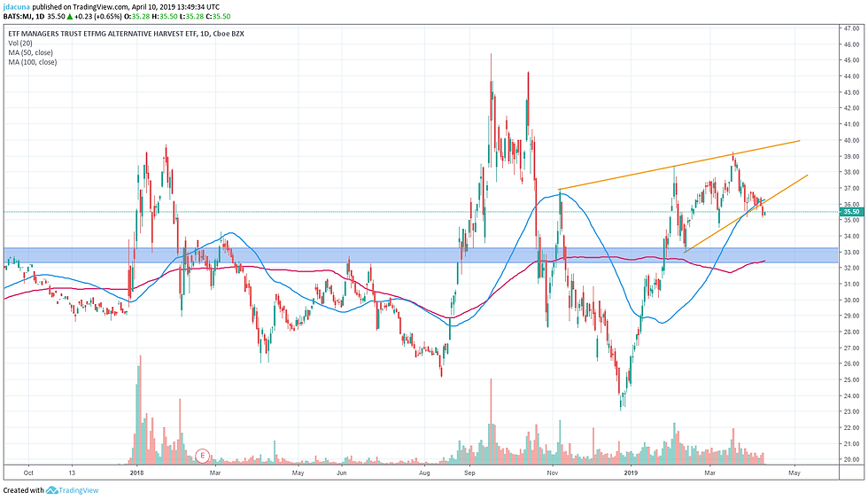The height and width of the screenshot is (500, 868).
Task: Click the 'Oct' date axis label
Action: point(28,473)
